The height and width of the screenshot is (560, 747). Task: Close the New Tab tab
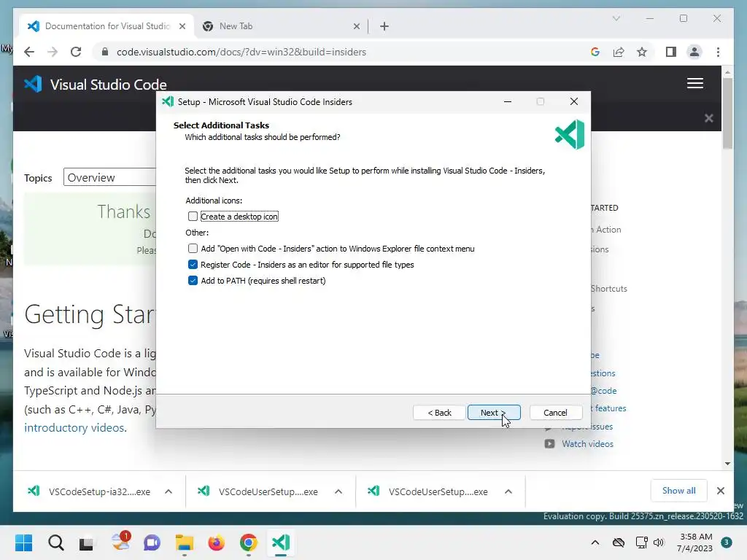tap(356, 26)
